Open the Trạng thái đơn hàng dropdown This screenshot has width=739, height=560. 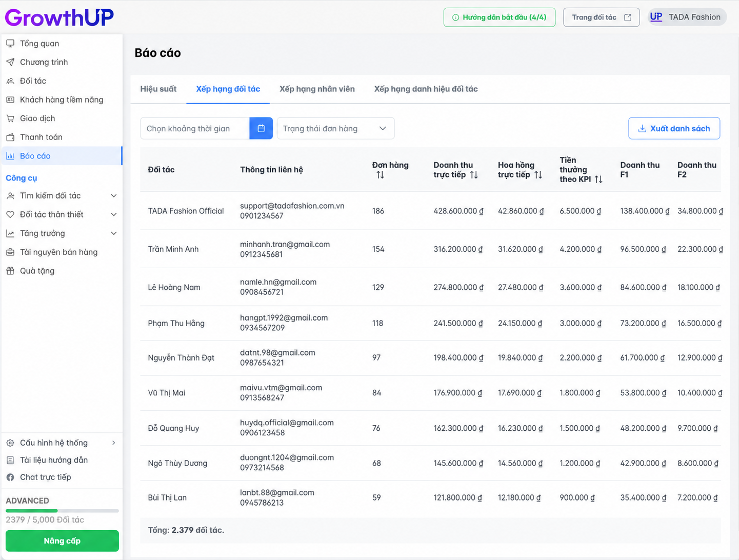pos(335,128)
